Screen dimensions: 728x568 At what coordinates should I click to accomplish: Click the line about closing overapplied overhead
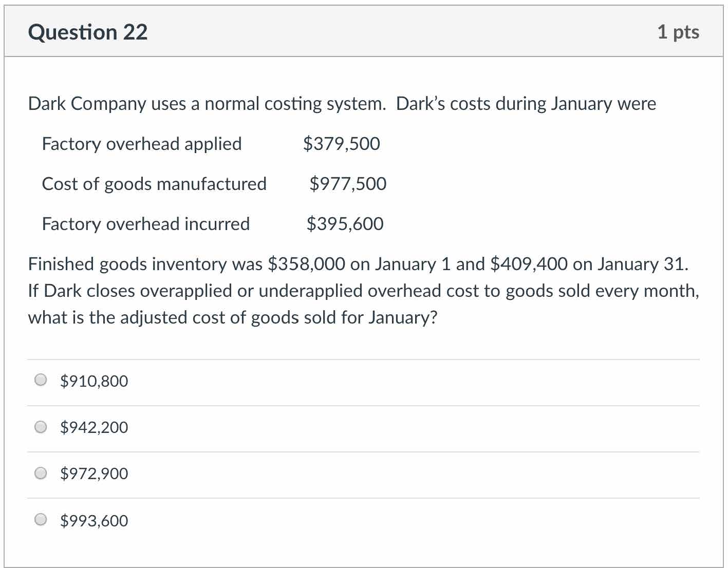coord(363,291)
